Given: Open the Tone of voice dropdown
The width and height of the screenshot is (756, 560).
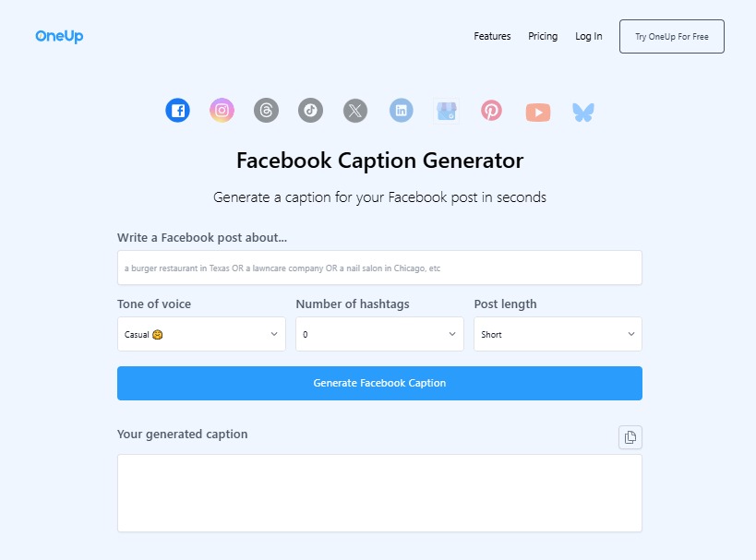Looking at the screenshot, I should 200,334.
